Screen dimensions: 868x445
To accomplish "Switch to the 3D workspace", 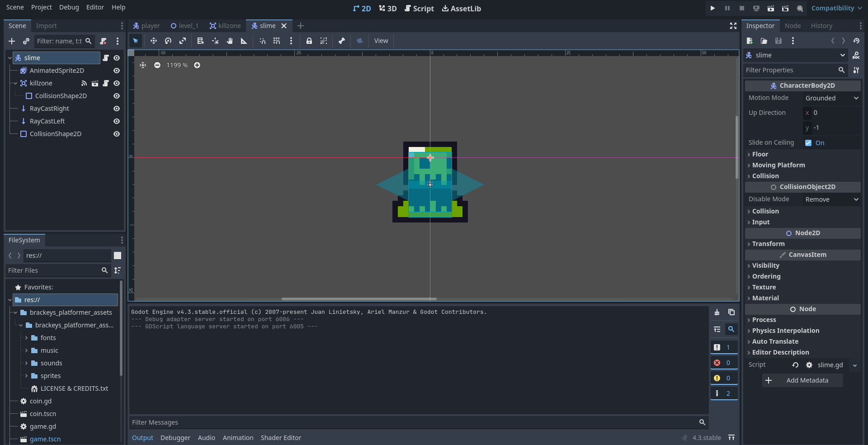I will point(387,9).
